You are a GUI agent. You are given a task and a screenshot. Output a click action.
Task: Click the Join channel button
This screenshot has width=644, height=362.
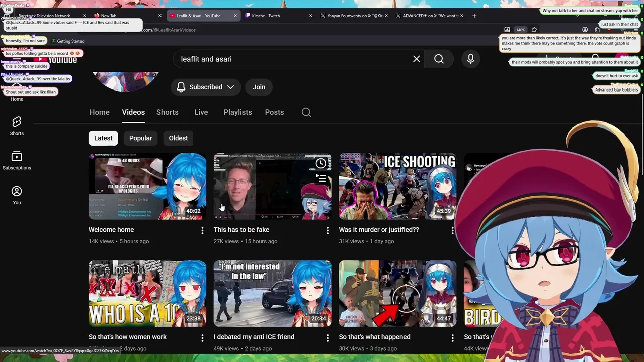(259, 87)
